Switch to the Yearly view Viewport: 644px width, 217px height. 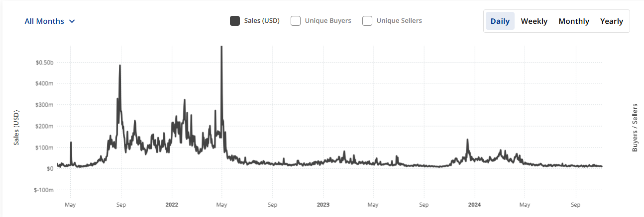click(x=612, y=21)
